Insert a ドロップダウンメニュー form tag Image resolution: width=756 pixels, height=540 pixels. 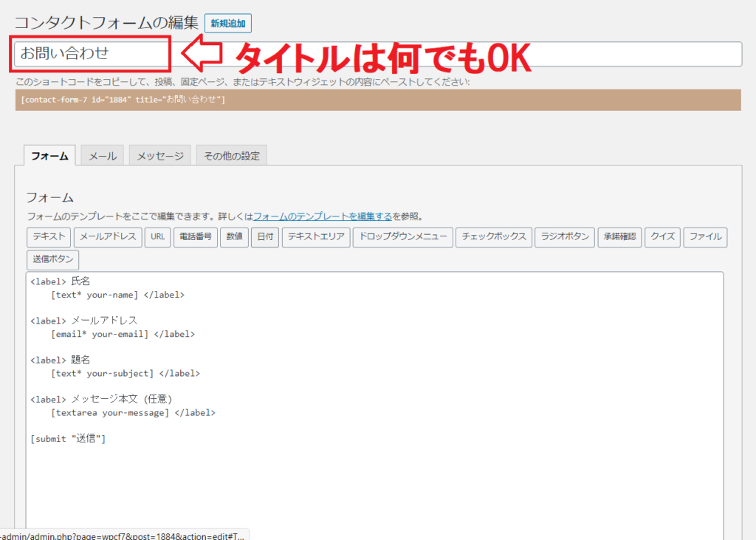click(x=402, y=237)
